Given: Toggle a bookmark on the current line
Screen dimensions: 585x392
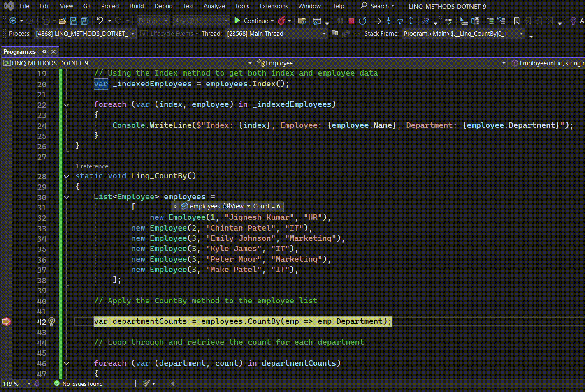Looking at the screenshot, I should coord(517,21).
